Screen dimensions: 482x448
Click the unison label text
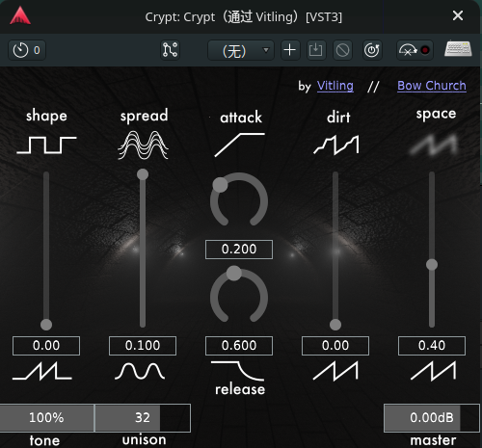145,439
